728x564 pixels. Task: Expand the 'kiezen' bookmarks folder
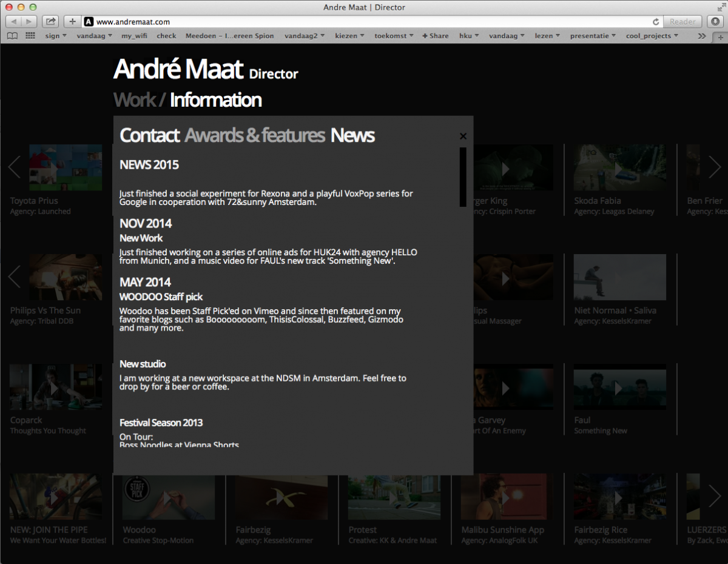click(349, 36)
